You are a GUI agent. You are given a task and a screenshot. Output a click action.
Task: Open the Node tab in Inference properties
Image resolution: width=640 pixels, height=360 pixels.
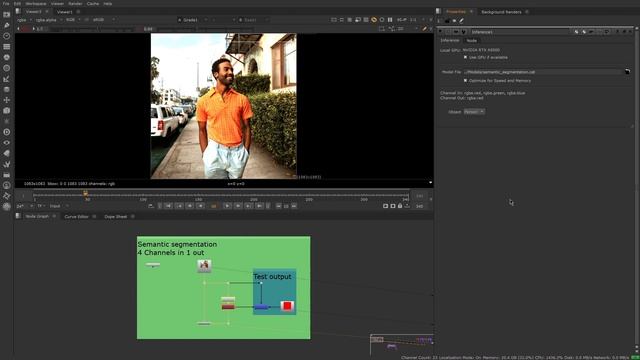(471, 40)
